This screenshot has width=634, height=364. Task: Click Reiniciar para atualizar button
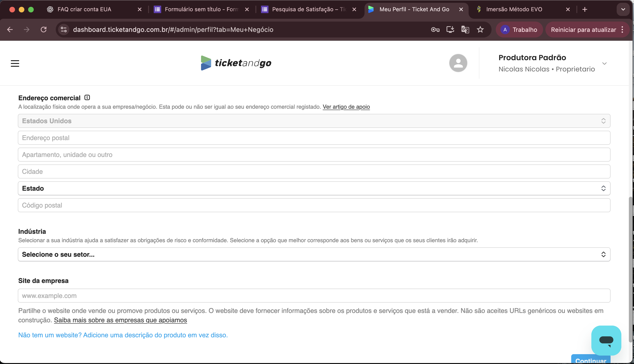tap(583, 30)
